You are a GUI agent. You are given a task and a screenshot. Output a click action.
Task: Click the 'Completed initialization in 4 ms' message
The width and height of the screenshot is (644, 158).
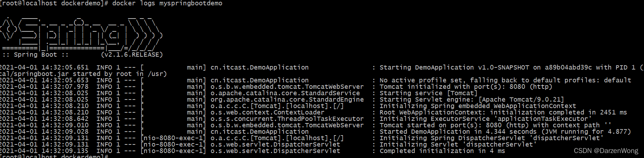coord(442,151)
